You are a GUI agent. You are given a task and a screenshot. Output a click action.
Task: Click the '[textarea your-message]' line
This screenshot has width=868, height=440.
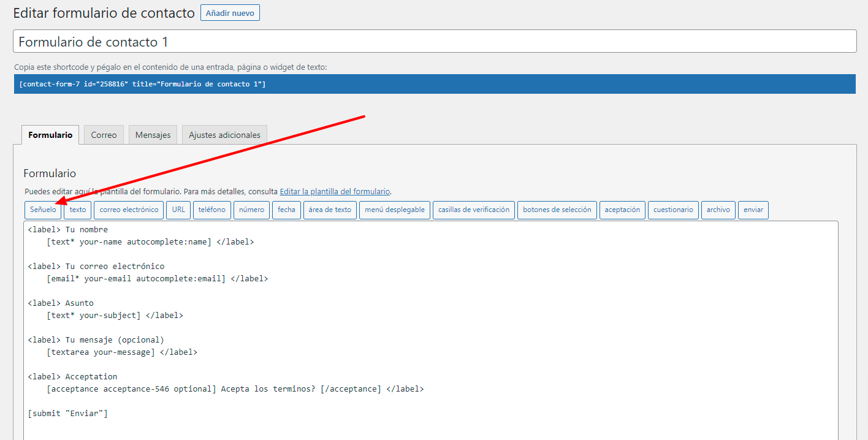point(122,352)
